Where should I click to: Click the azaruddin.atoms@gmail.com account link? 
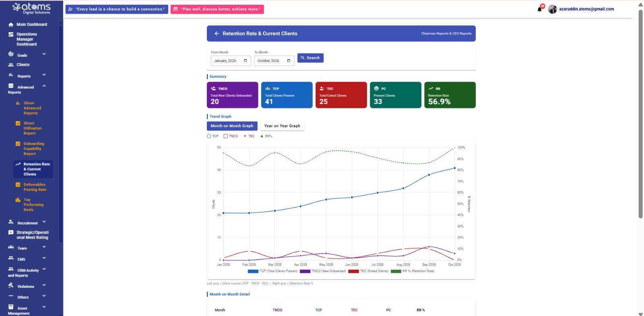[586, 9]
